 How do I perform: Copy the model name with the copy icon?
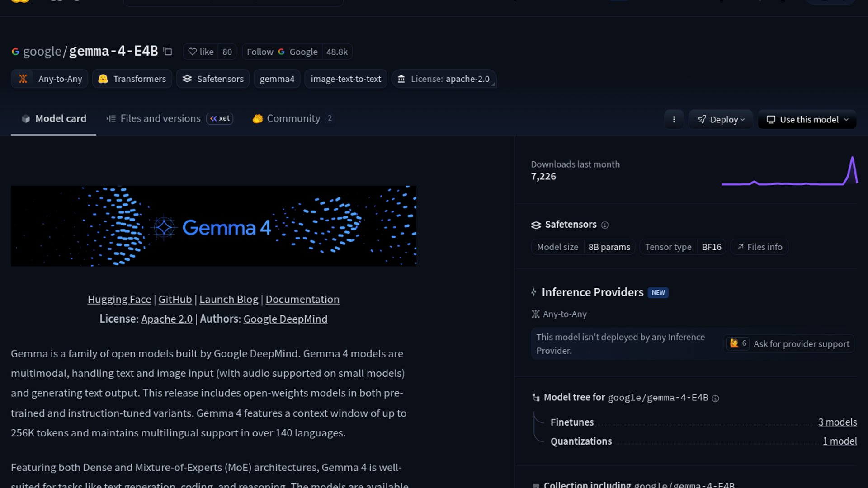click(168, 52)
